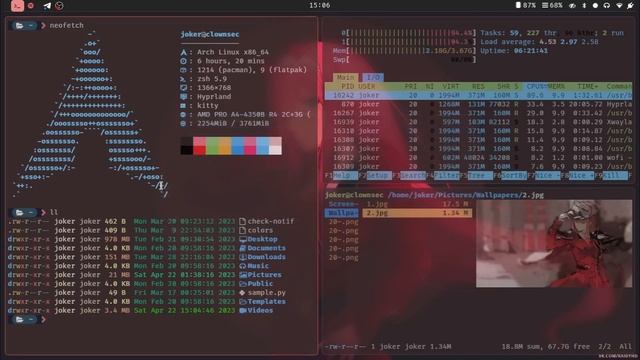Click the Public directory name in listing

tap(260, 284)
